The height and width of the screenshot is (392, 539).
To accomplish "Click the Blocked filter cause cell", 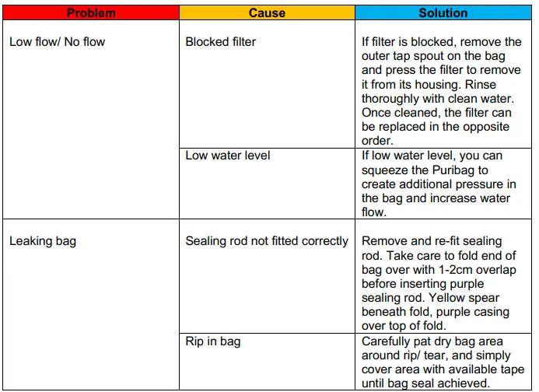I will click(x=220, y=42).
